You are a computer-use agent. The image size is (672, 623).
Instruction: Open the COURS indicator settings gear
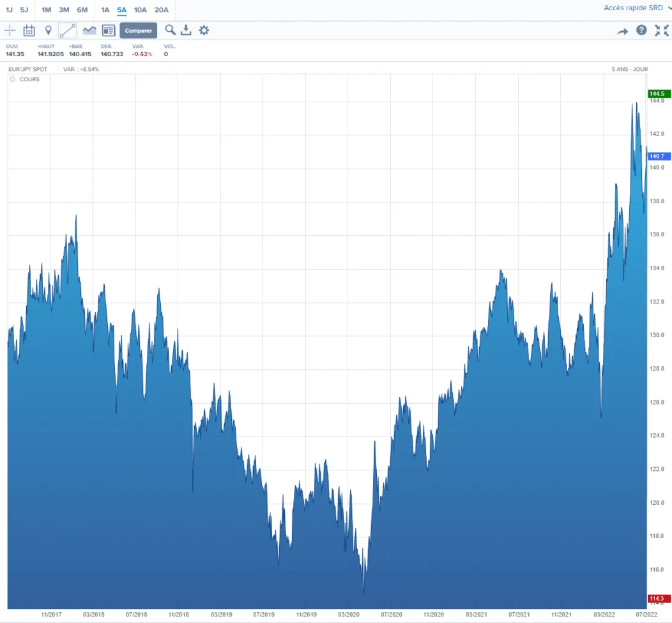[12, 80]
